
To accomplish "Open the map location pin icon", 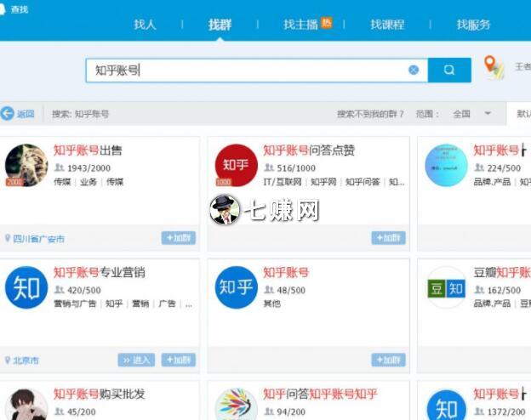I will (x=494, y=67).
